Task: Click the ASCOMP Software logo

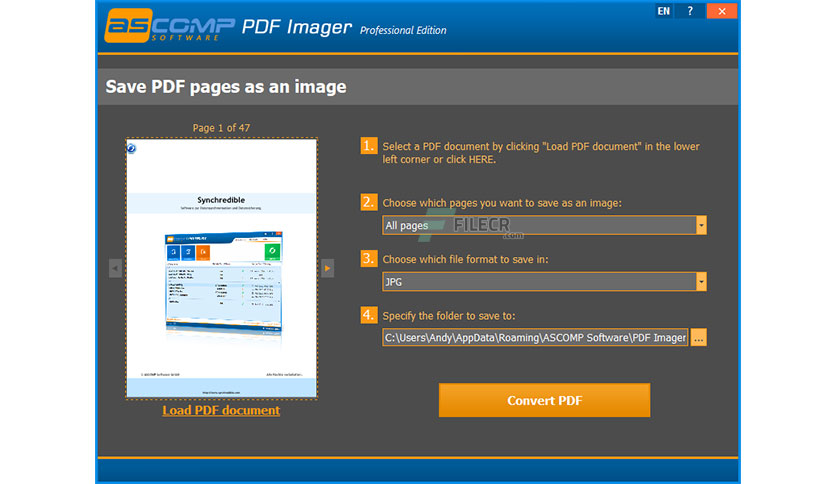Action: (x=170, y=26)
